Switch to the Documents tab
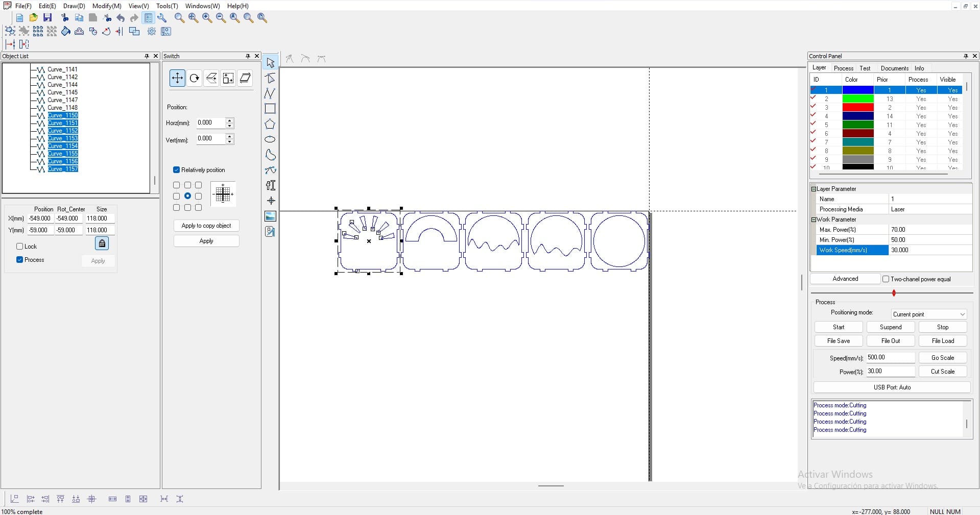 894,68
